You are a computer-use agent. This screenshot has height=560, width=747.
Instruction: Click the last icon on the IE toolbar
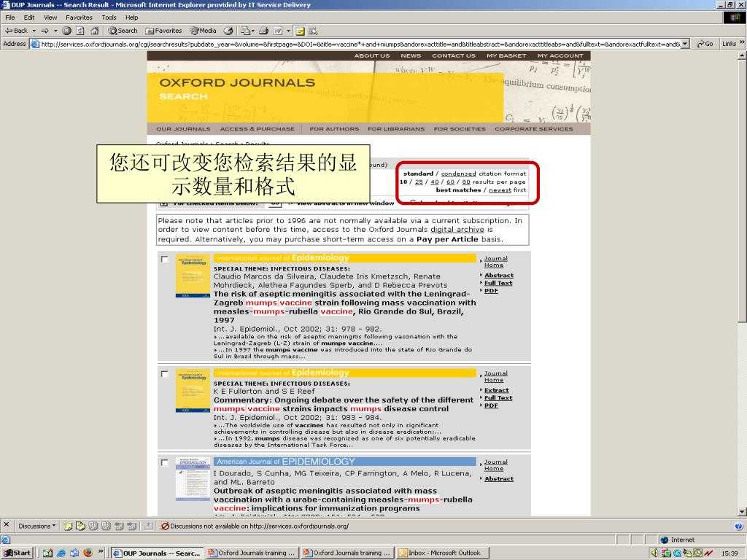[x=313, y=31]
